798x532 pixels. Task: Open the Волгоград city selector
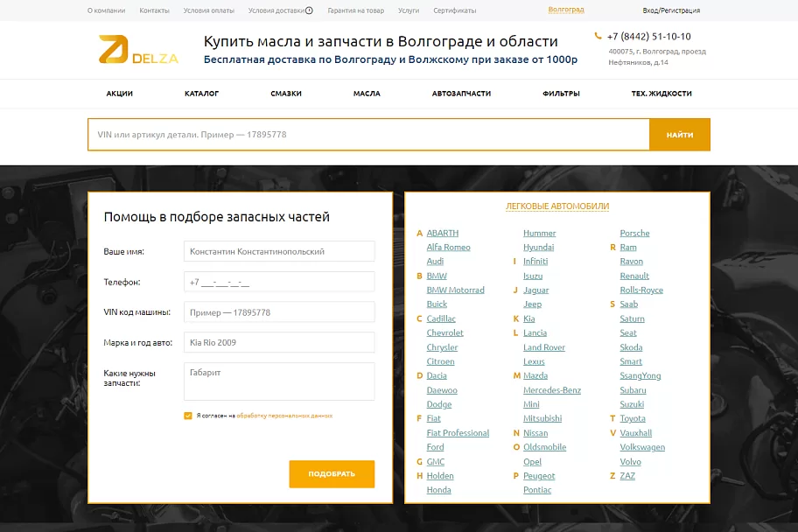click(x=566, y=10)
